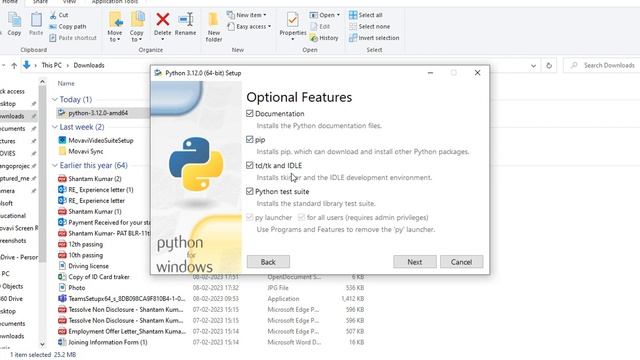Screen dimensions: 640x360
Task: Select Cut in the Clipboard group
Action: 59,15
